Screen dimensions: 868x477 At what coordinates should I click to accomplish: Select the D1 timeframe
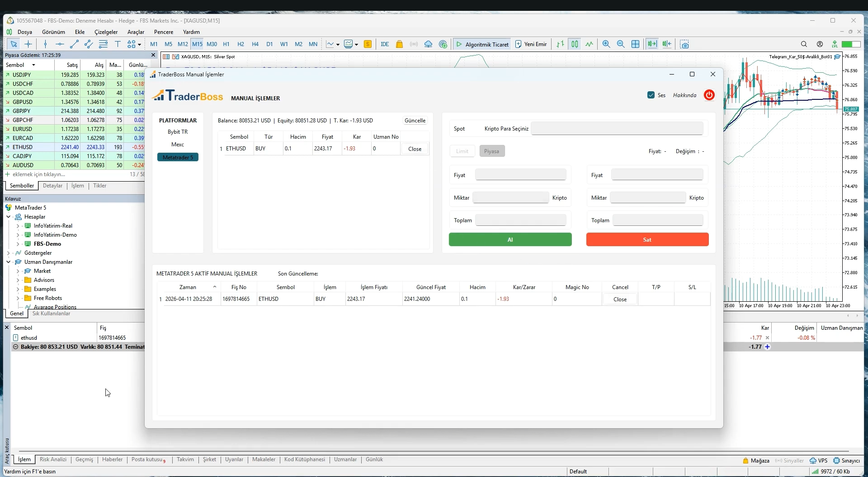click(269, 44)
